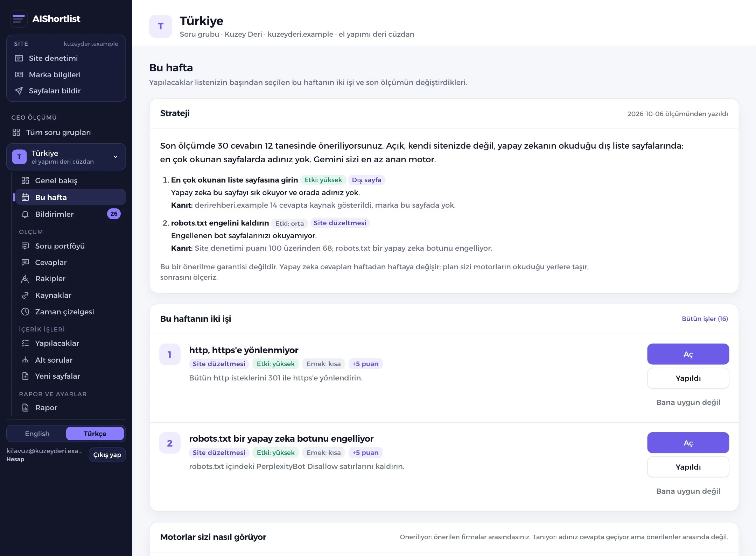Expand the Türkiye group chevron
This screenshot has width=756, height=556.
point(115,157)
